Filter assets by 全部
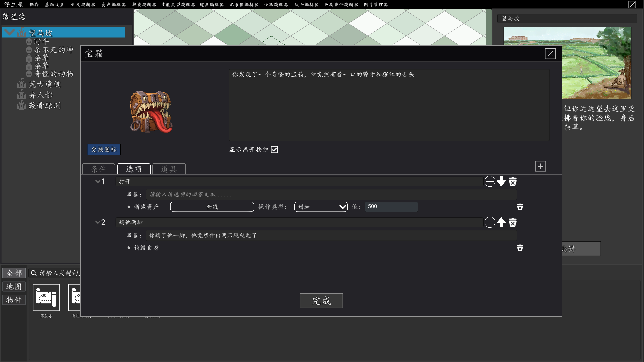644x362 pixels. tap(14, 273)
